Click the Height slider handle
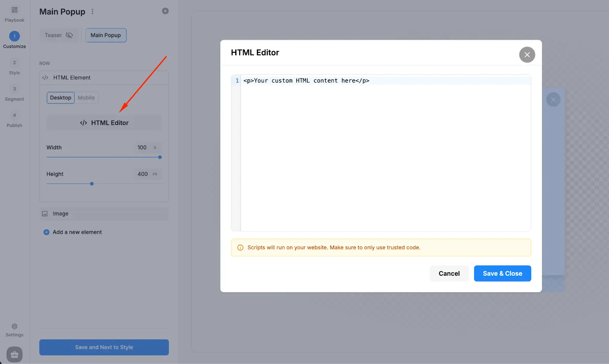The width and height of the screenshot is (609, 364). coord(92,184)
